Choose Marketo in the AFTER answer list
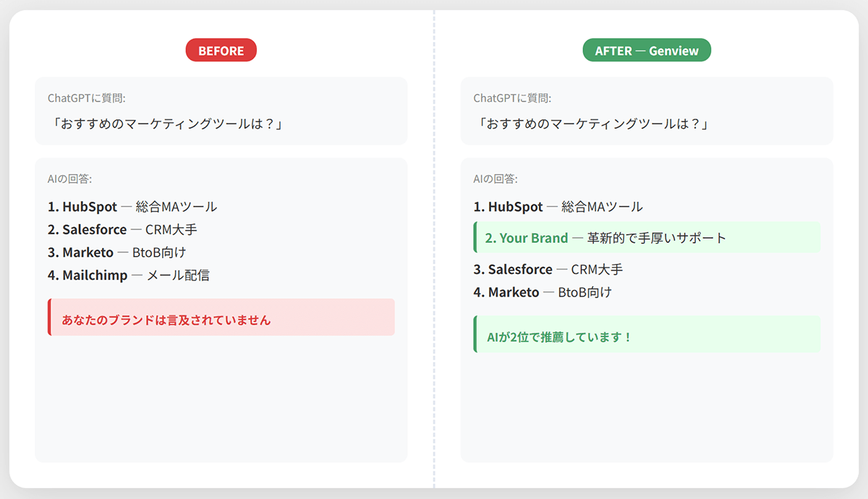This screenshot has width=868, height=499. [x=514, y=293]
